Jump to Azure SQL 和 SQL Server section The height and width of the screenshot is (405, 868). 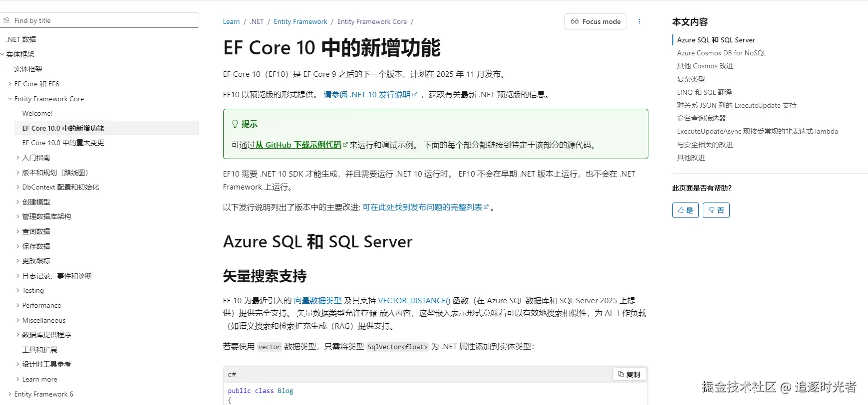pyautogui.click(x=716, y=40)
